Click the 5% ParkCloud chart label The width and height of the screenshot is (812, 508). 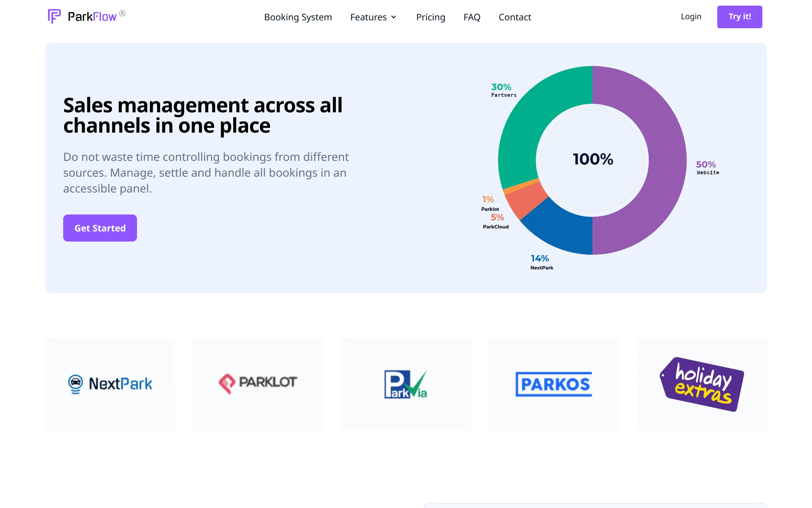[x=496, y=222]
